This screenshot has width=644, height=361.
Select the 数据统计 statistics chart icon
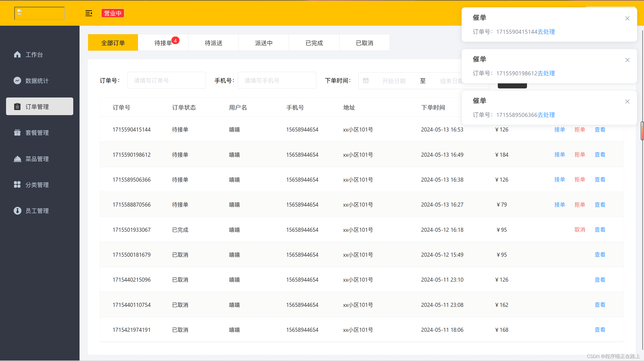(x=17, y=81)
